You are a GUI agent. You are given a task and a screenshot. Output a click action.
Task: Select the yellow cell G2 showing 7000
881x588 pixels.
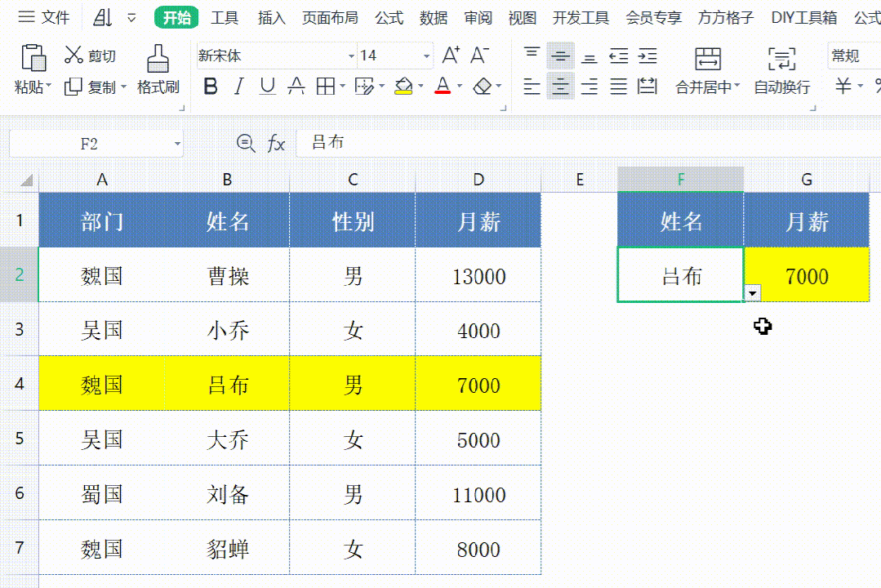(x=806, y=275)
